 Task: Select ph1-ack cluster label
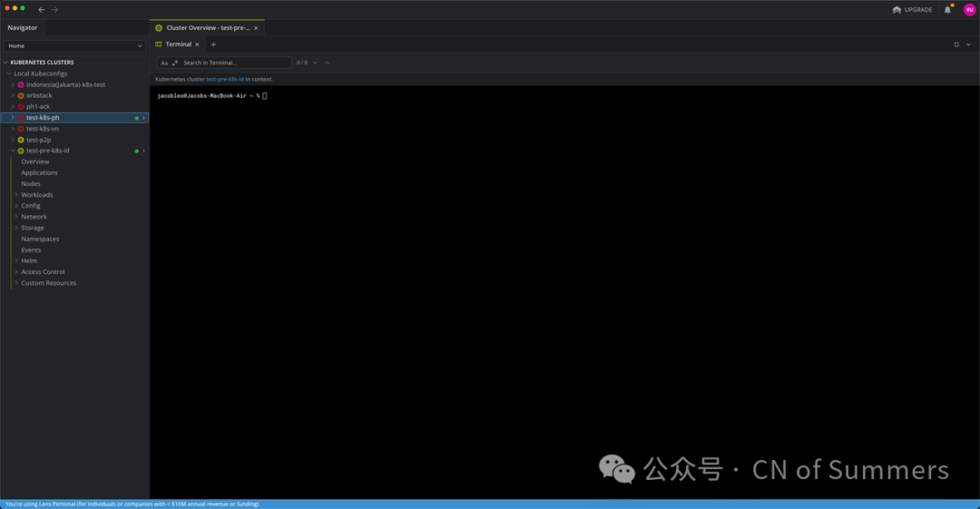tap(38, 107)
